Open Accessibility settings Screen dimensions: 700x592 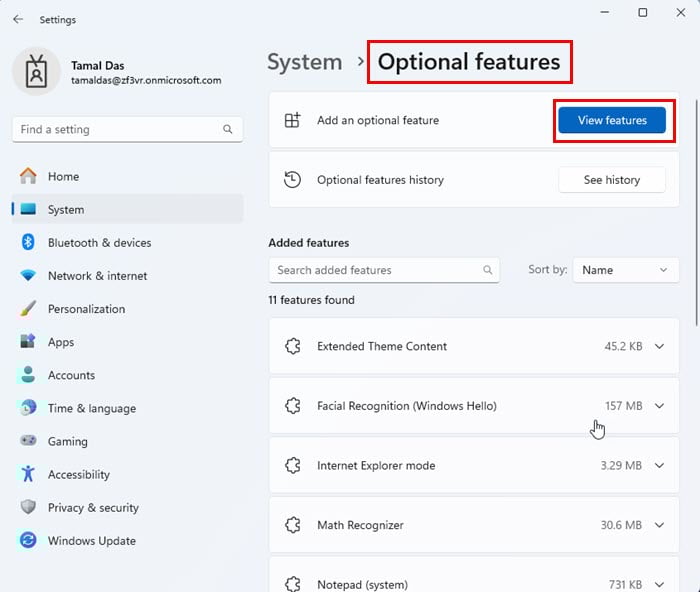tap(78, 475)
